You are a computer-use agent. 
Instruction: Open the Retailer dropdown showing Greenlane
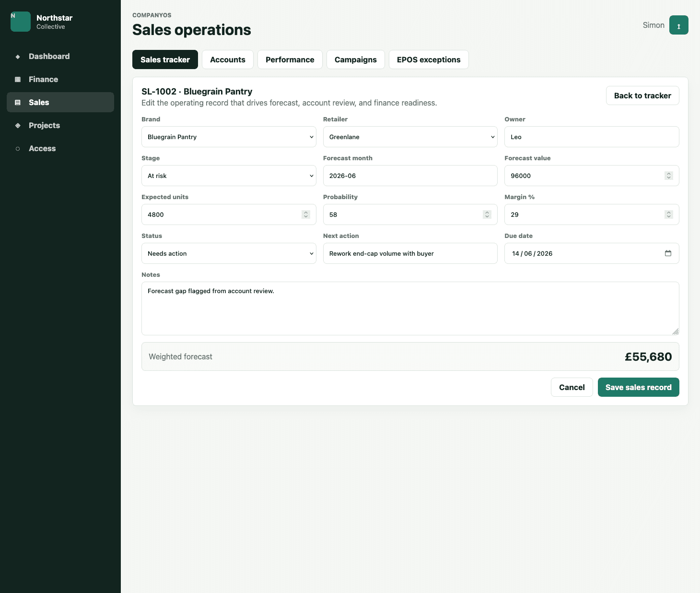(x=410, y=137)
